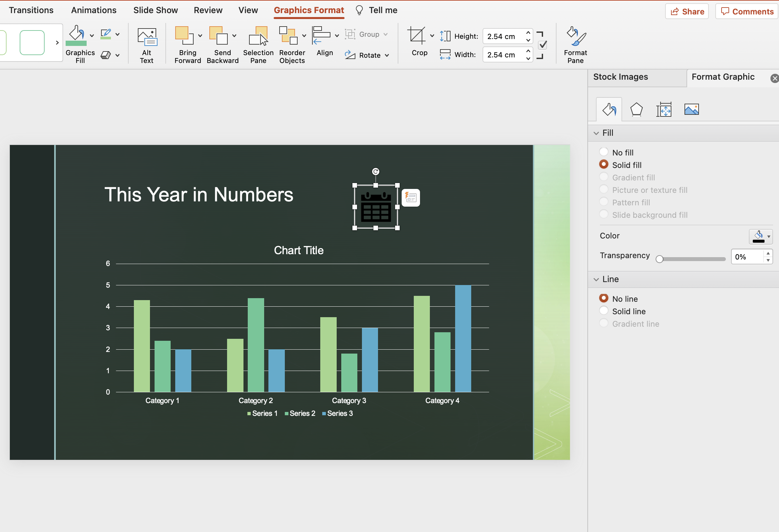
Task: Click Send Backward icon
Action: [x=219, y=35]
